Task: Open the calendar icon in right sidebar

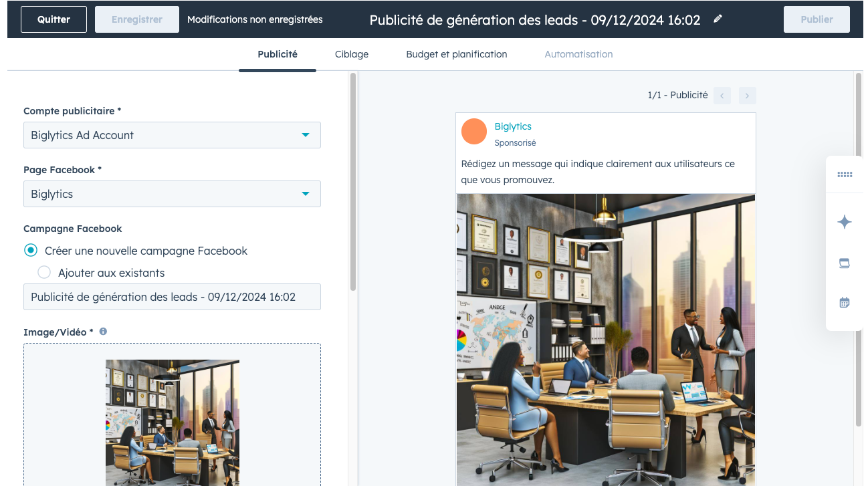Action: [x=845, y=303]
